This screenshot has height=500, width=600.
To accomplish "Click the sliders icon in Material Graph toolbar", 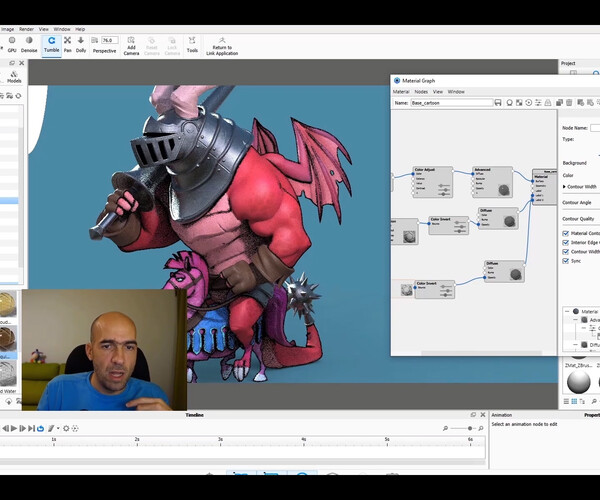I will click(538, 103).
